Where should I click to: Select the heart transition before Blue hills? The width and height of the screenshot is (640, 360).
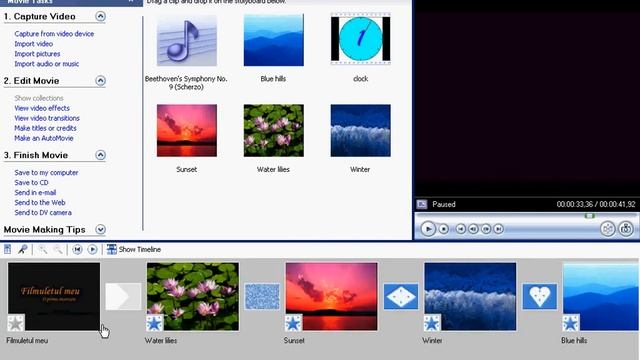point(540,296)
